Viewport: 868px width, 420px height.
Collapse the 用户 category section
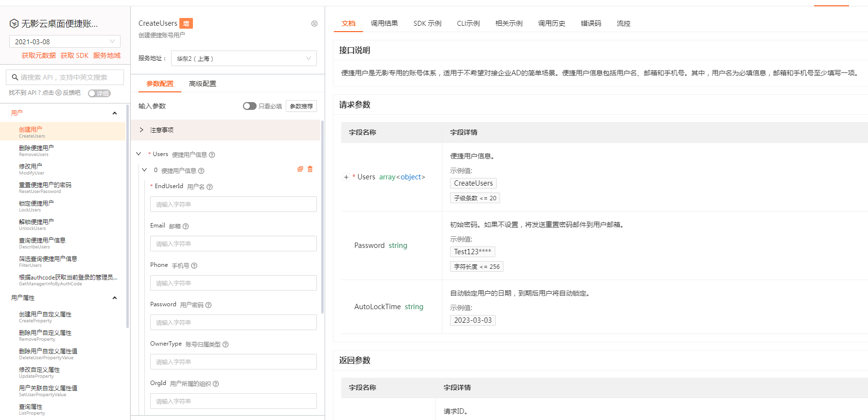point(115,113)
